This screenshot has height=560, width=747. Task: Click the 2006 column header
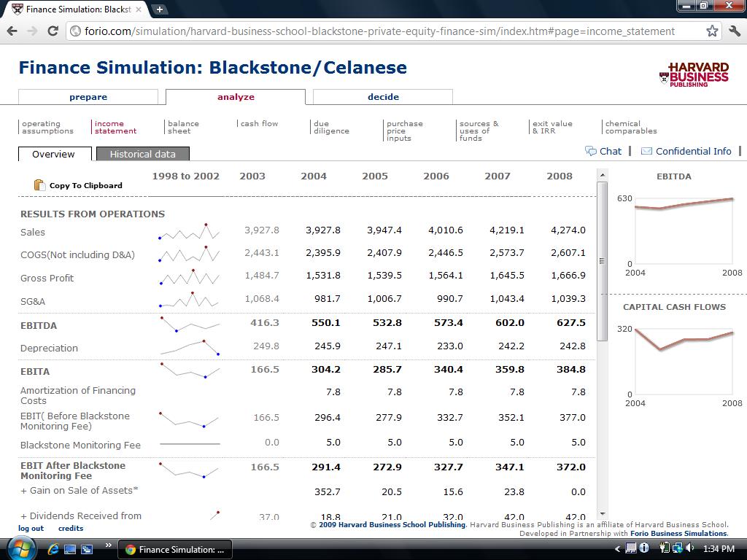[x=436, y=176]
